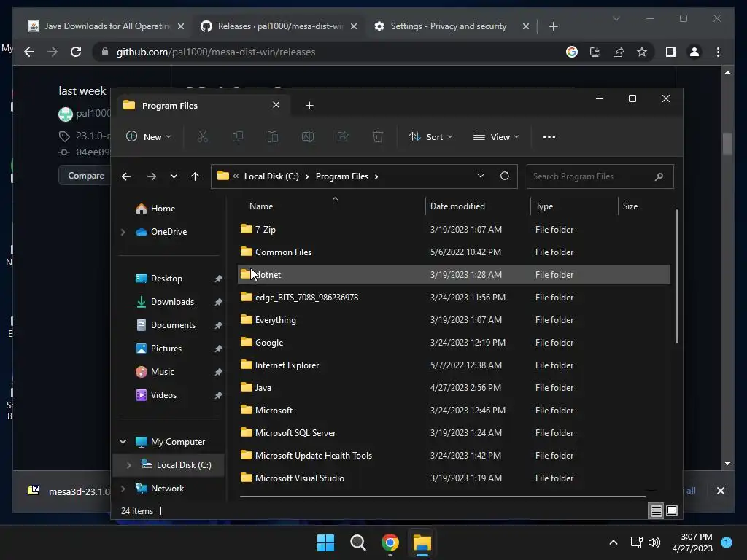Click File Explorer icon in taskbar
This screenshot has width=747, height=560.
click(x=422, y=542)
